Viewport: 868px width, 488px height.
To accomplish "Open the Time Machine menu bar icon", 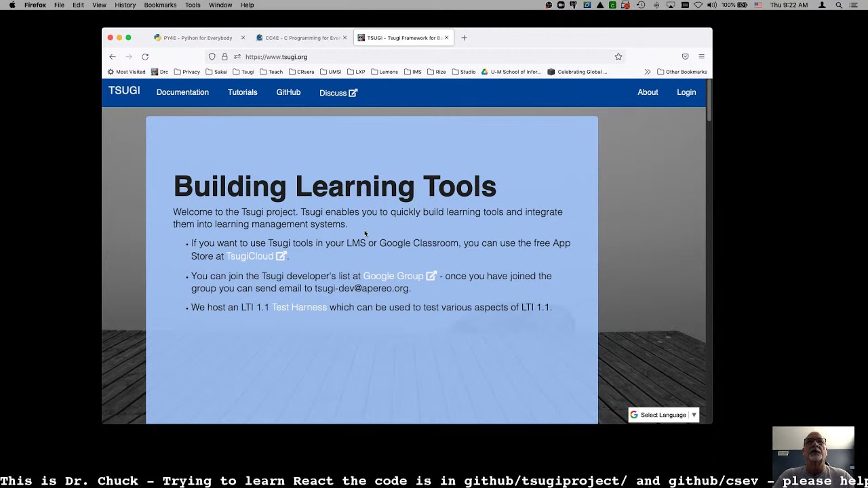I will (641, 5).
